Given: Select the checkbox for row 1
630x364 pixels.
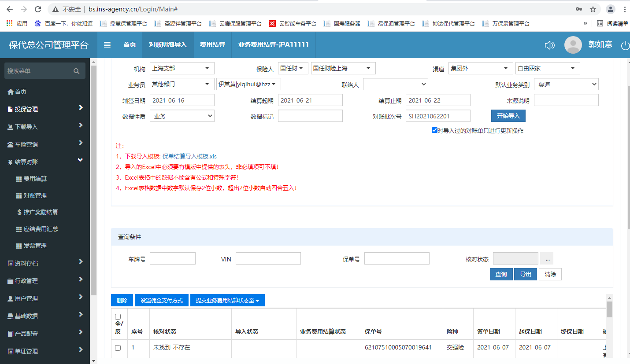Looking at the screenshot, I should click(x=118, y=348).
